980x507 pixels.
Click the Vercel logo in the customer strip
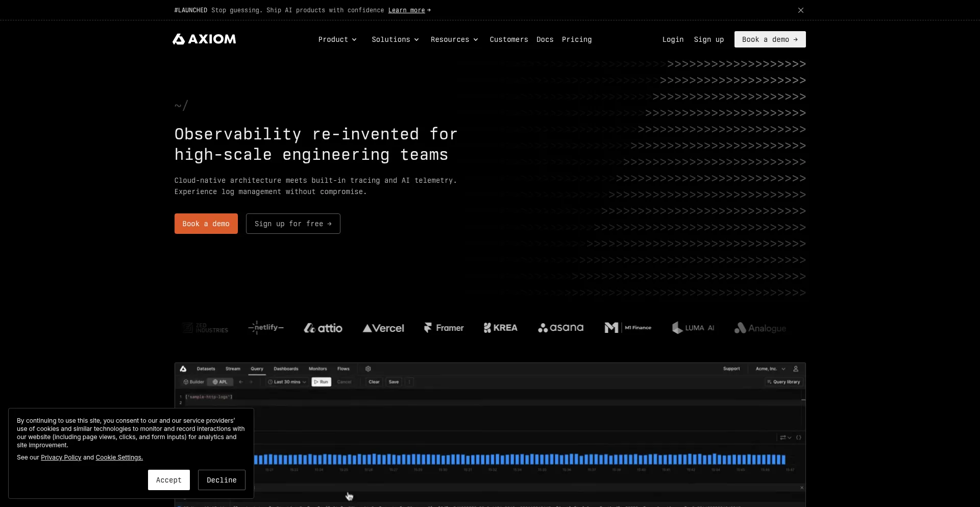[x=383, y=328]
